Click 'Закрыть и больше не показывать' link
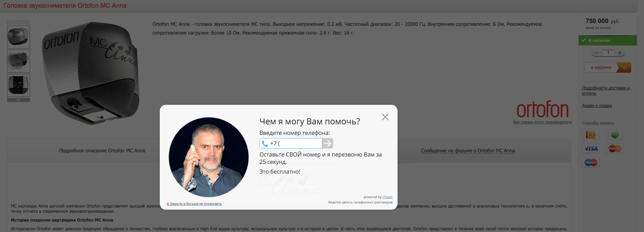644x232 pixels. click(x=194, y=204)
